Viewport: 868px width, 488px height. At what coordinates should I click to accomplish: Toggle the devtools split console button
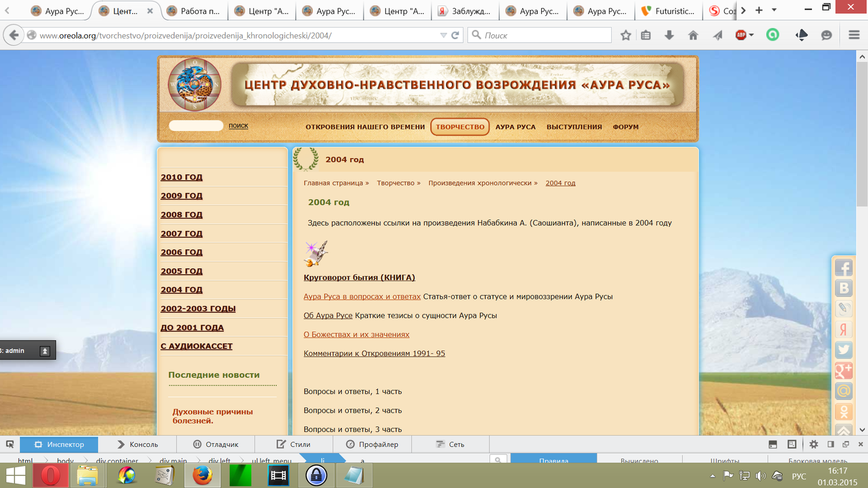click(773, 445)
